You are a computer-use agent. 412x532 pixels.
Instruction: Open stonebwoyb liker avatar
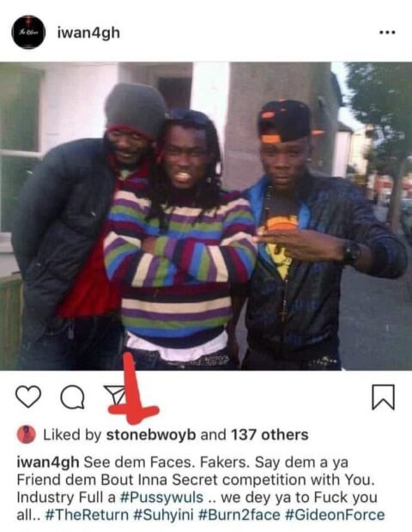coord(26,434)
